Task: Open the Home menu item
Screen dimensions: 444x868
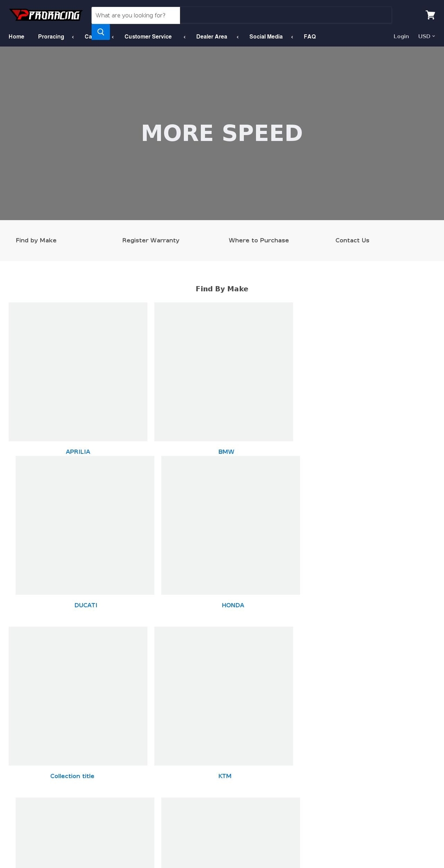Action: click(x=16, y=37)
